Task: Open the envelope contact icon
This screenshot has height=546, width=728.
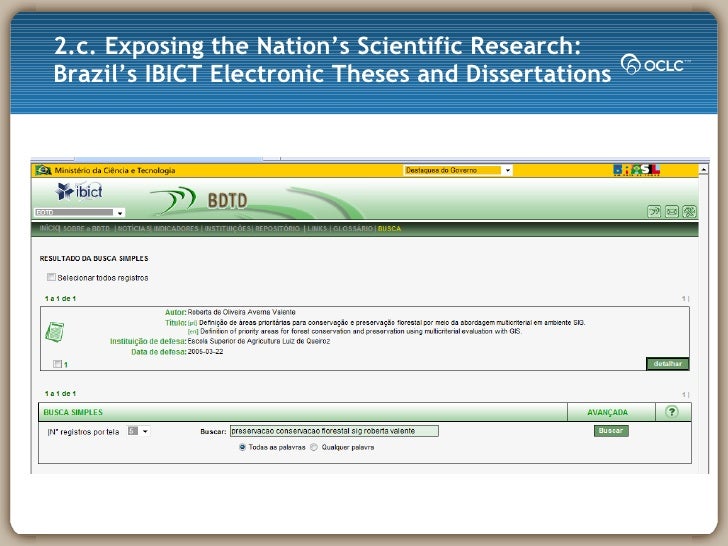Action: pos(671,212)
